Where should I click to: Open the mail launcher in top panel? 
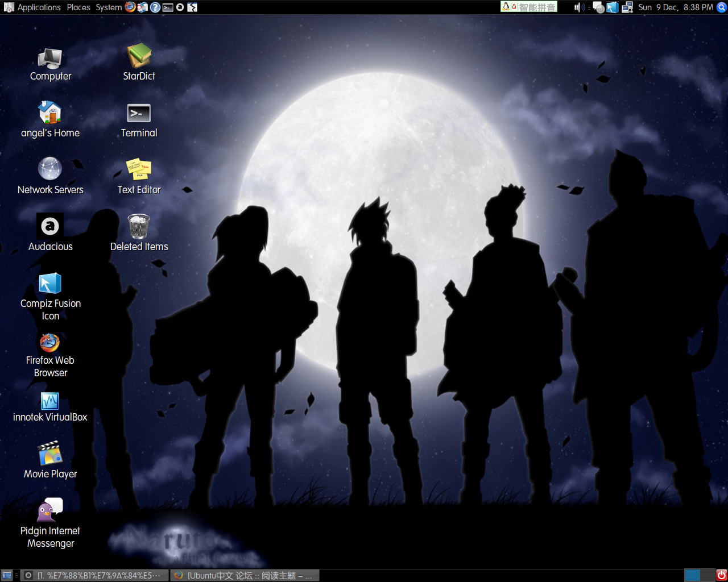143,7
